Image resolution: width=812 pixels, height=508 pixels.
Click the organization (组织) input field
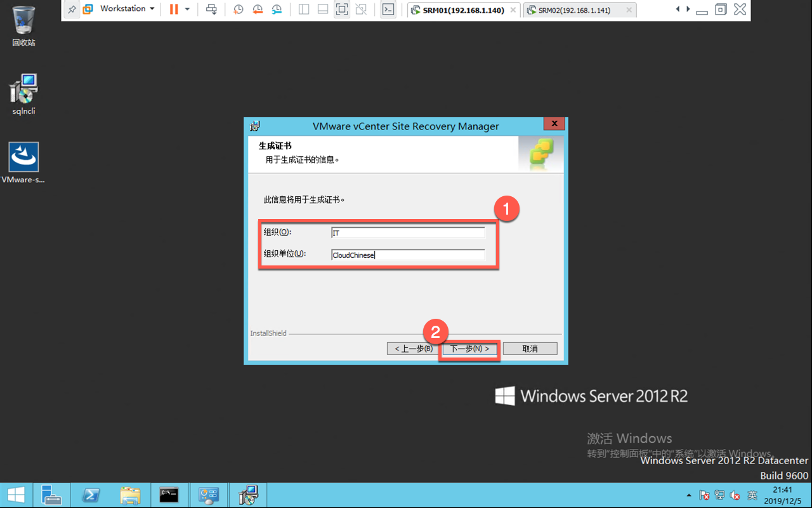pyautogui.click(x=408, y=233)
